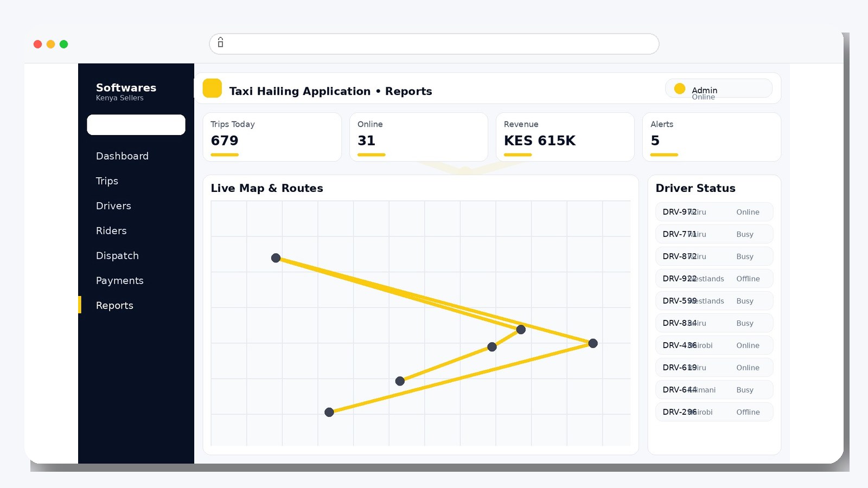Open Payments from the sidebar
This screenshot has width=868, height=488.
coord(119,281)
